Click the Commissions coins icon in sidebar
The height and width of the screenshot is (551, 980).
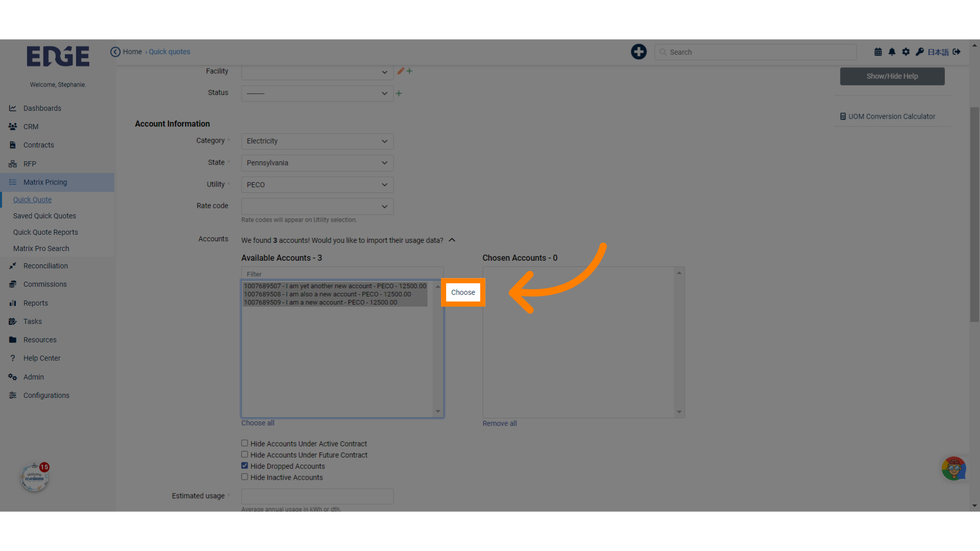tap(13, 284)
